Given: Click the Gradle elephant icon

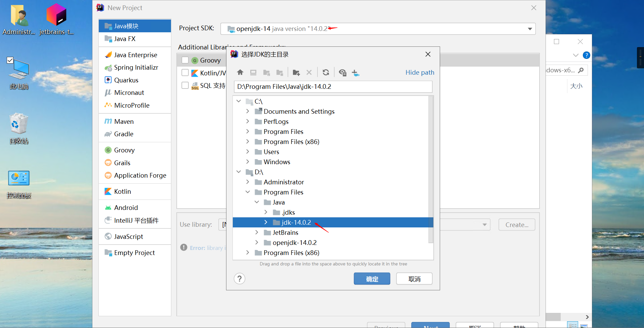Looking at the screenshot, I should pos(108,134).
